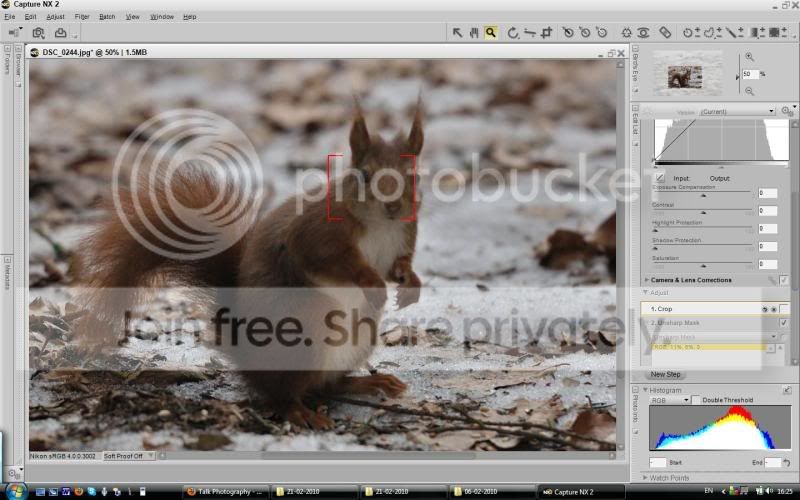The image size is (800, 500).
Task: Collapse the Adjust section
Action: point(645,292)
